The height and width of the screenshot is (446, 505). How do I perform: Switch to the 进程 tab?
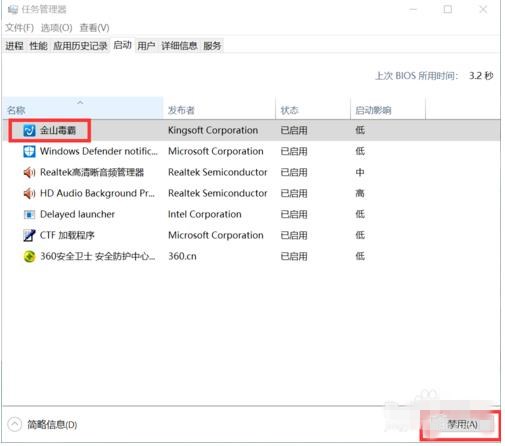[14, 46]
